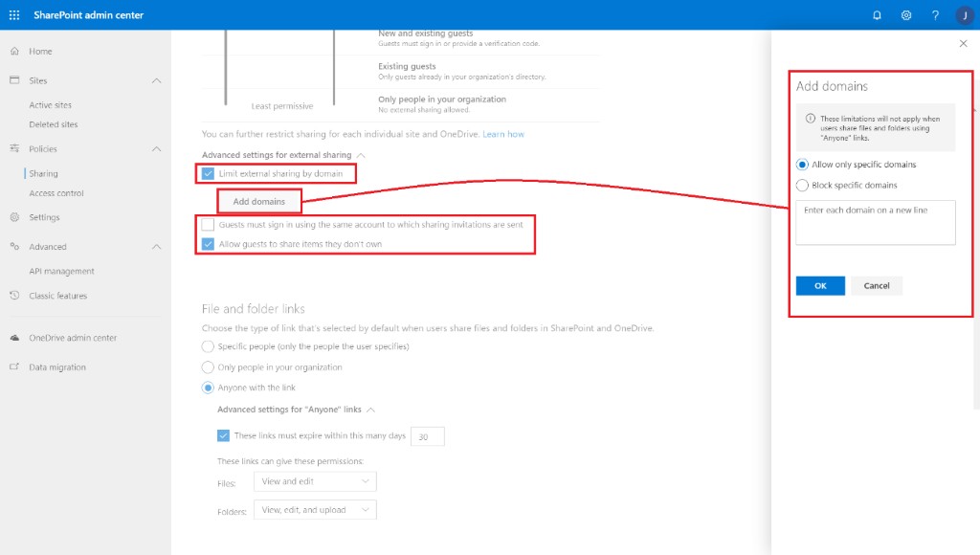Click the Add domains panel heading
The image size is (980, 555).
[832, 86]
